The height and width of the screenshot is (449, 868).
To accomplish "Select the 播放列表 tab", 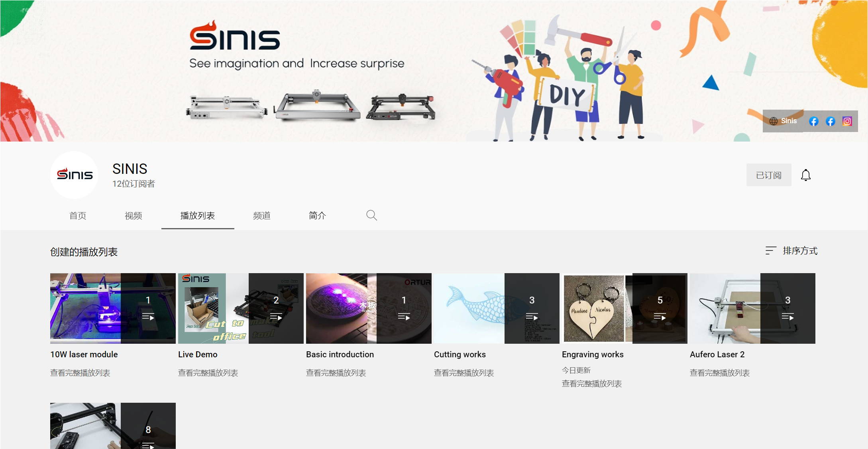I will [198, 216].
